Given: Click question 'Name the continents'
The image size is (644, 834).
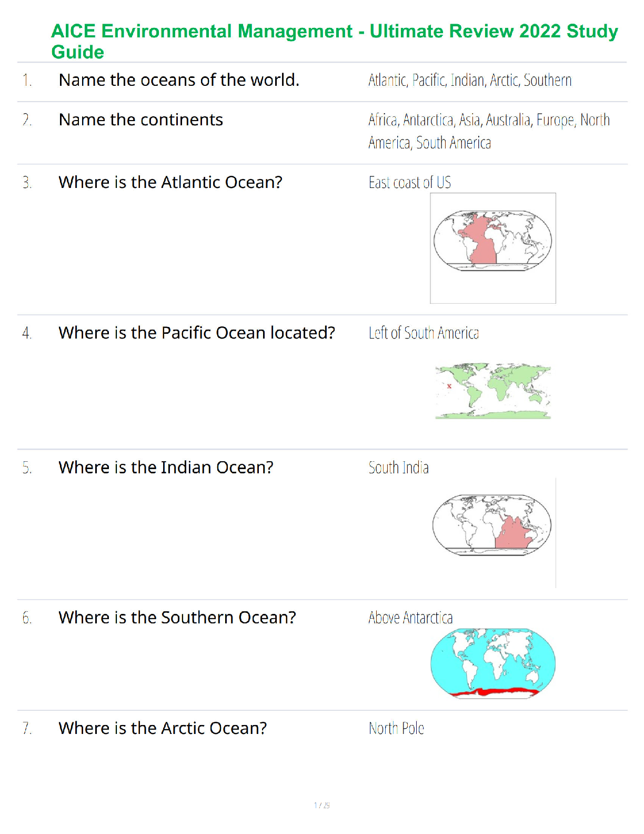Looking at the screenshot, I should 141,120.
